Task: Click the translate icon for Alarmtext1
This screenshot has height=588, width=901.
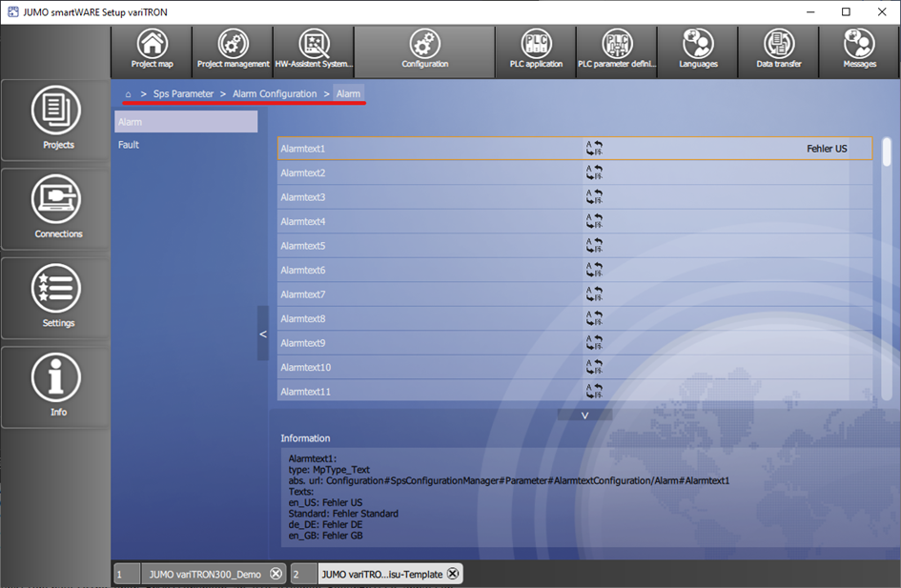Action: 593,149
